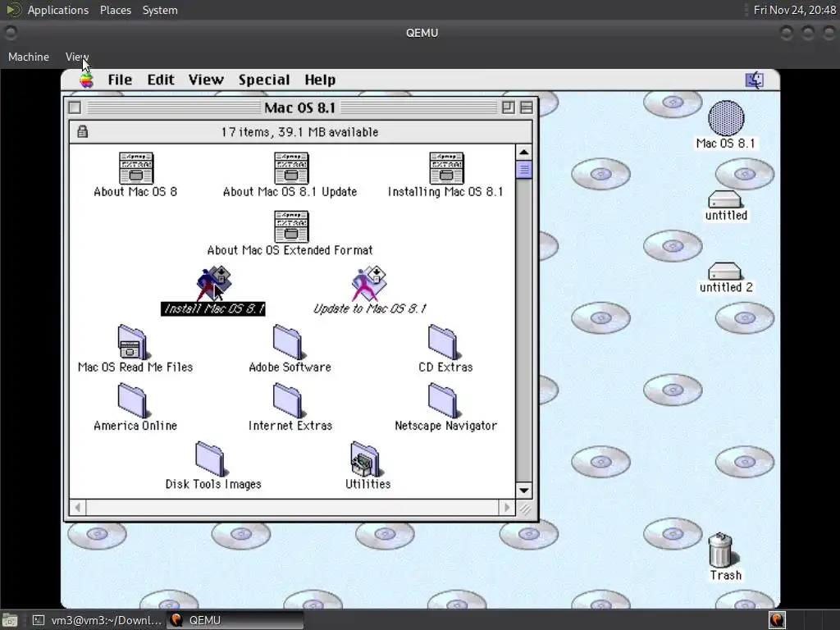840x630 pixels.
Task: Switch to the terminal taskbar button
Action: click(97, 620)
